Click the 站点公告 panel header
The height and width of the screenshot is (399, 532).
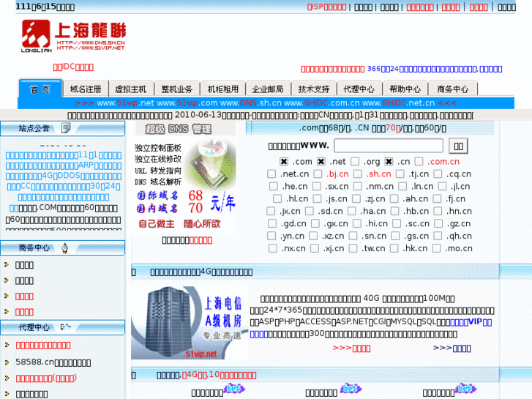[x=63, y=128]
